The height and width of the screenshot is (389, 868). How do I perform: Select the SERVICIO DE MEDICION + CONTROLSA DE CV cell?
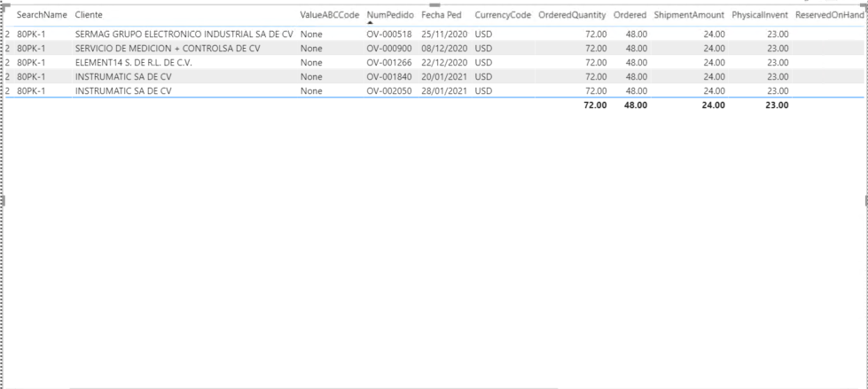(x=168, y=49)
